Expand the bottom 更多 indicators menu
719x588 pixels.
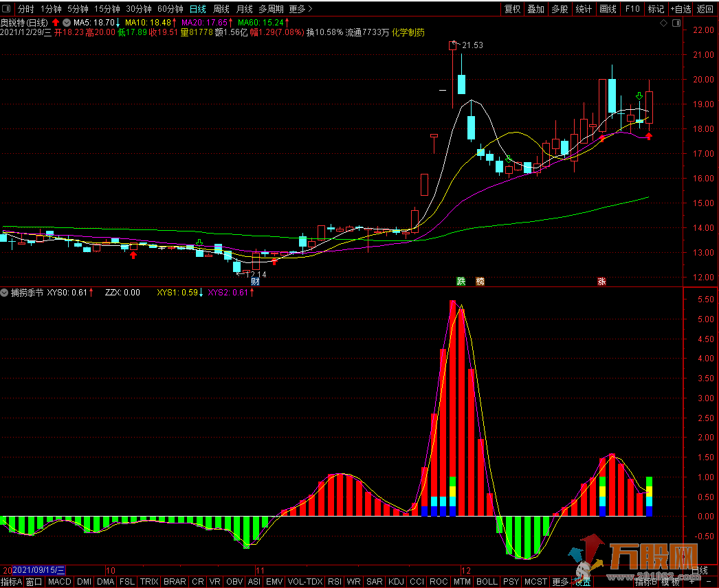[x=560, y=582]
